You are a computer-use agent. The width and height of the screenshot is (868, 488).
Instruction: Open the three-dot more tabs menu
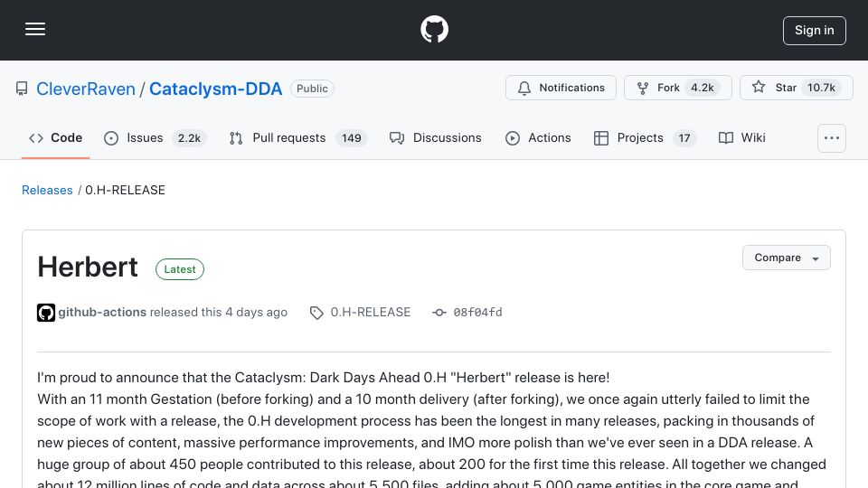[x=832, y=137]
